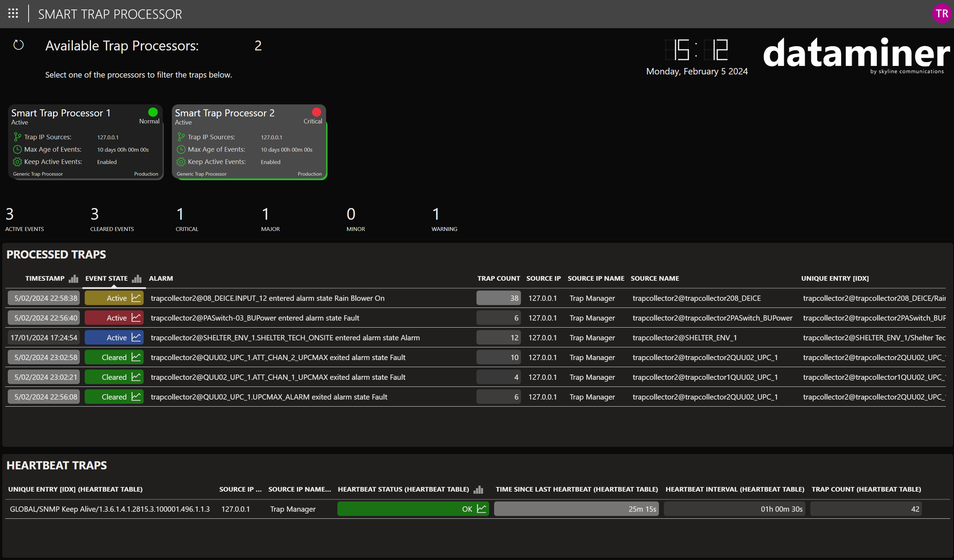This screenshot has width=954, height=560.
Task: Click Cleared state of ATT_CHAN_2_UPCMAX row
Action: pos(114,357)
